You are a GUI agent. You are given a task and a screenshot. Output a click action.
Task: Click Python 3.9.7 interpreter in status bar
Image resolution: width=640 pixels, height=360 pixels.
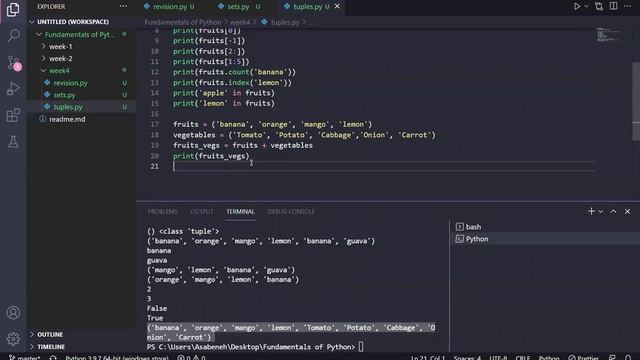tap(117, 358)
